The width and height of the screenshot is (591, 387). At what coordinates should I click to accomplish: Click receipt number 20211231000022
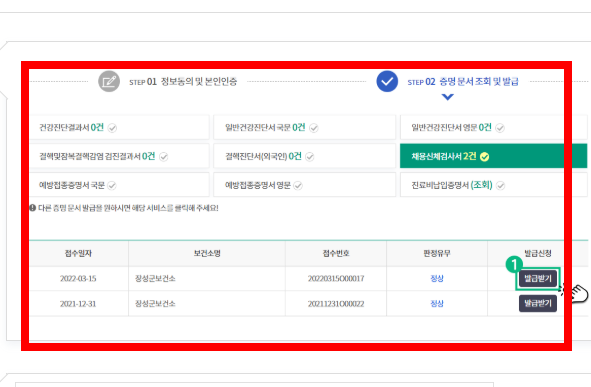336,303
